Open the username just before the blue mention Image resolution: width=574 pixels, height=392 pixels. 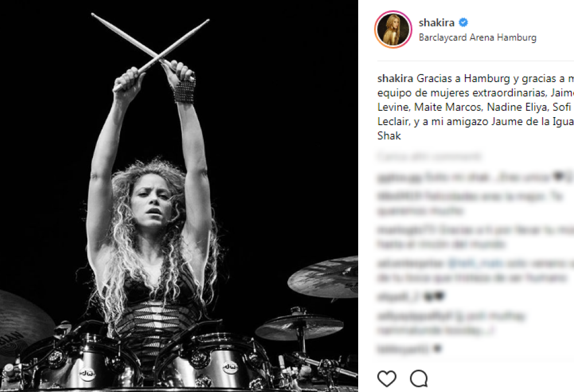(410, 263)
